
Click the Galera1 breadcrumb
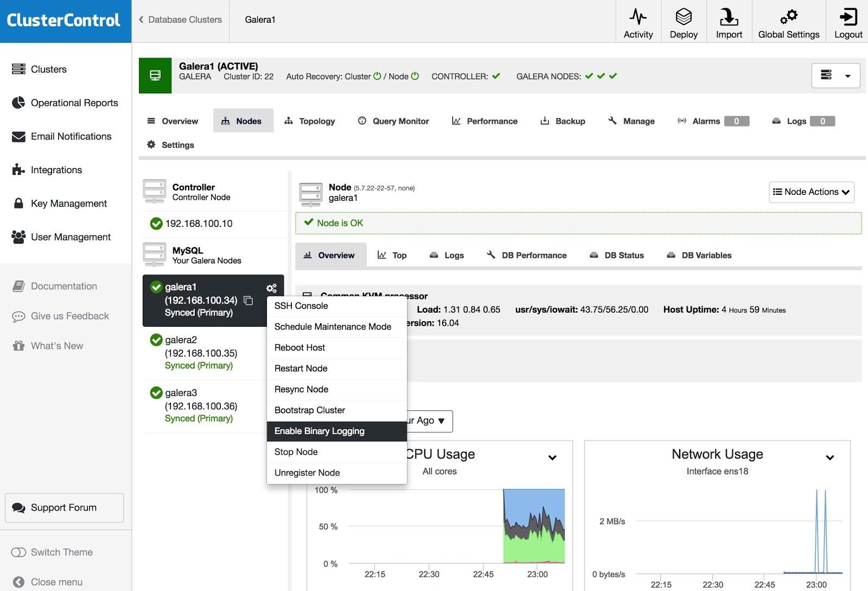(260, 20)
